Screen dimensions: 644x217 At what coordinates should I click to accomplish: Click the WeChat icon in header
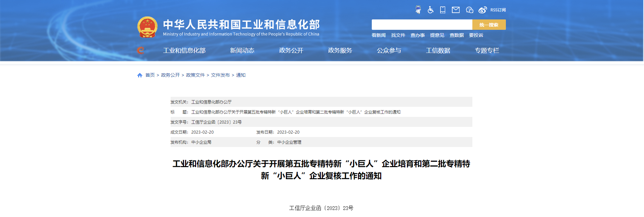[469, 10]
